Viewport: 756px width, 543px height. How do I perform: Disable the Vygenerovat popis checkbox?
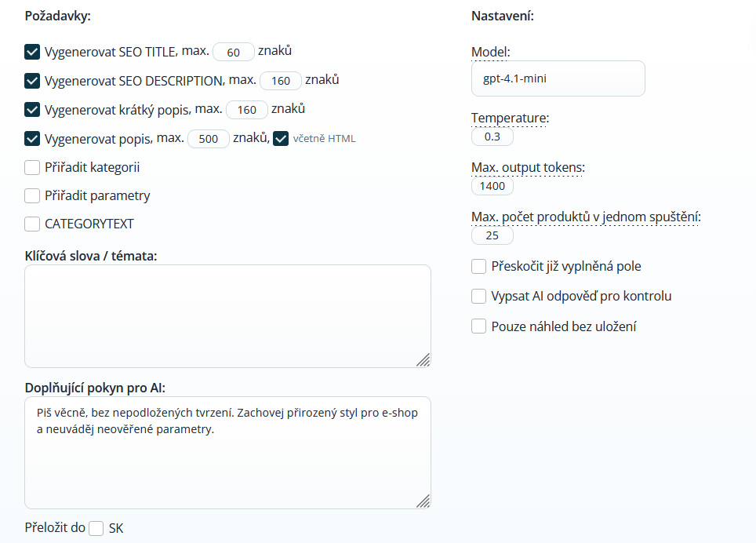pyautogui.click(x=32, y=139)
